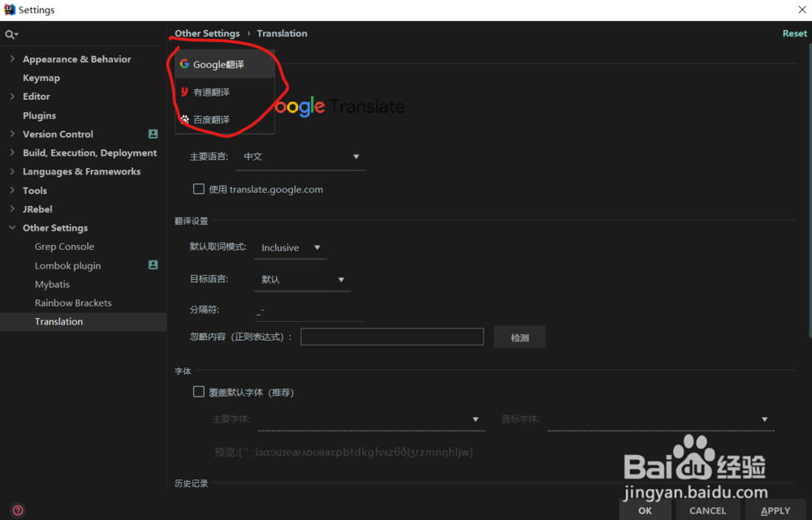Open the 主要字体 font dropdown

tap(371, 419)
